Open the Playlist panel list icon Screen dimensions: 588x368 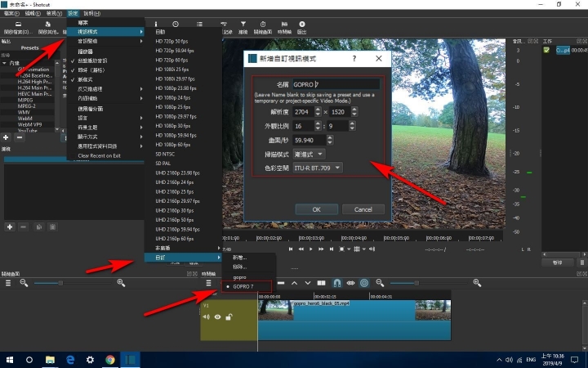(199, 24)
